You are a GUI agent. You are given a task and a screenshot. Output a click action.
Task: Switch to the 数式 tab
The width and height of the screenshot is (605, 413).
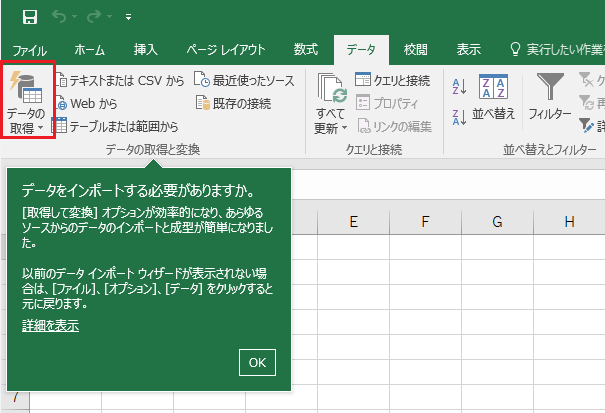(x=306, y=50)
